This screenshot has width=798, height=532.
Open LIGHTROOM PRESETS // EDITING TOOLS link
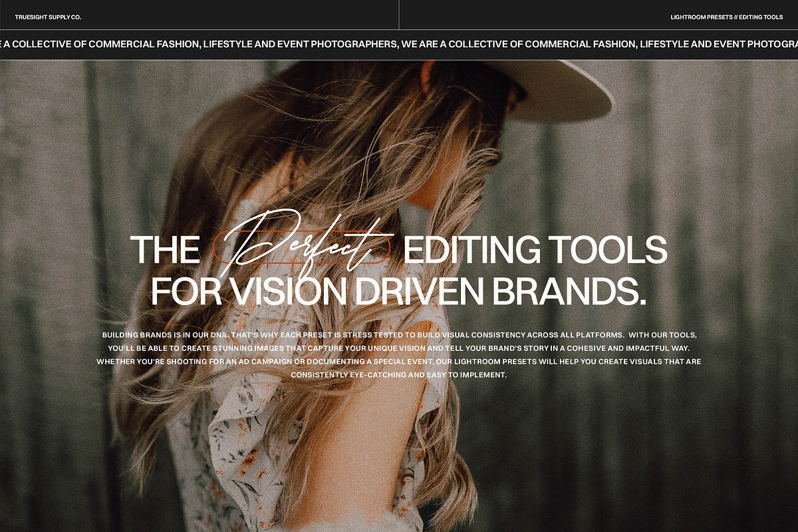(726, 17)
